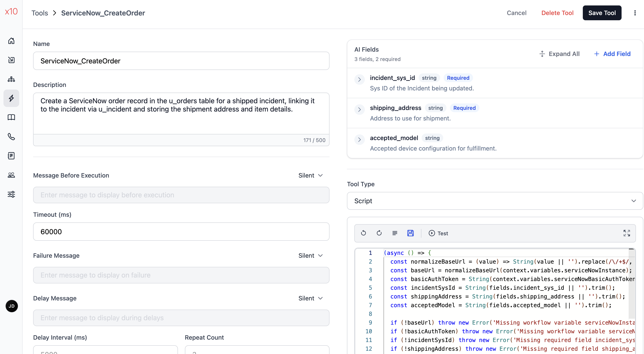Open the users group sidebar icon

(x=11, y=175)
